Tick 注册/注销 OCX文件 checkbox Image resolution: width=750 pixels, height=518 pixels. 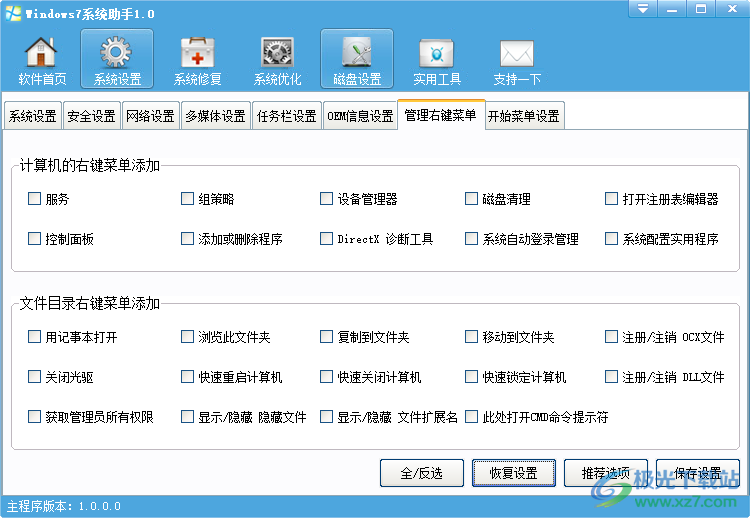(611, 337)
